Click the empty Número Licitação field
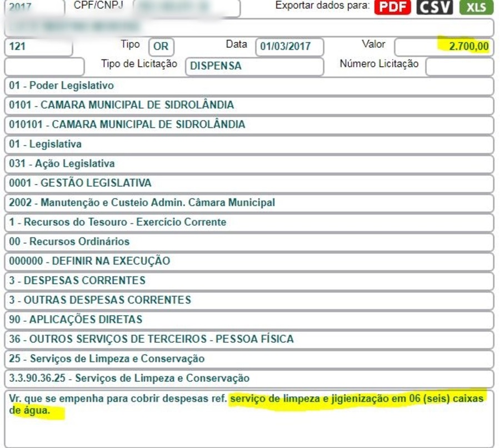 [459, 66]
